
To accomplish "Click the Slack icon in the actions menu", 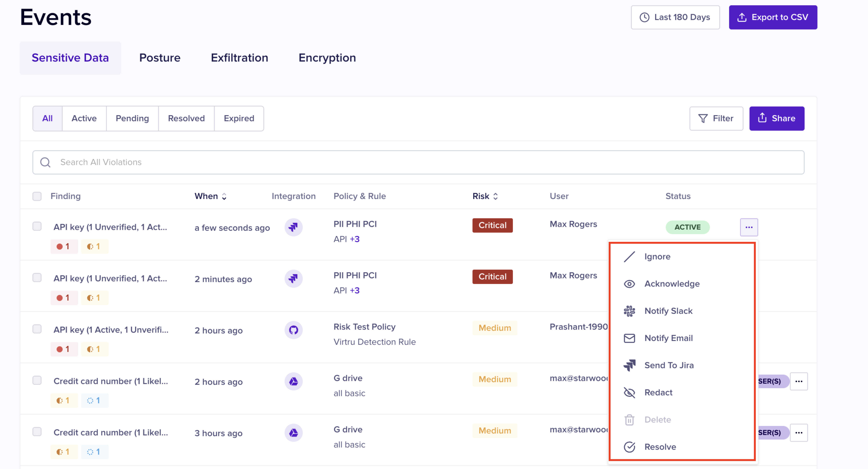I will click(x=629, y=311).
